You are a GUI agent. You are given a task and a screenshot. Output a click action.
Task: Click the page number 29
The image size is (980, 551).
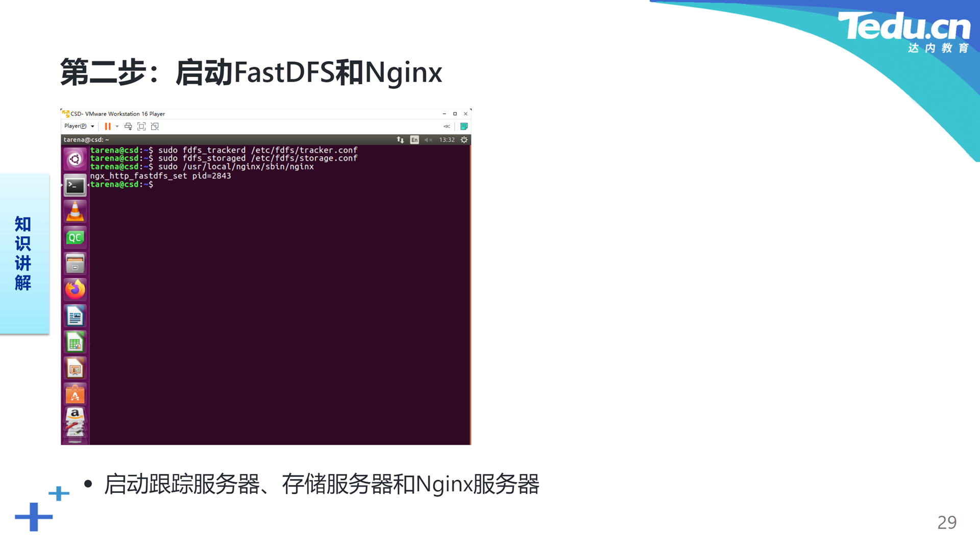point(947,522)
